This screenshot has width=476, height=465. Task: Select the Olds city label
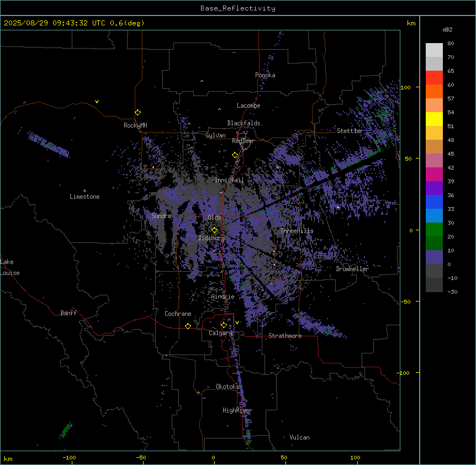point(214,218)
